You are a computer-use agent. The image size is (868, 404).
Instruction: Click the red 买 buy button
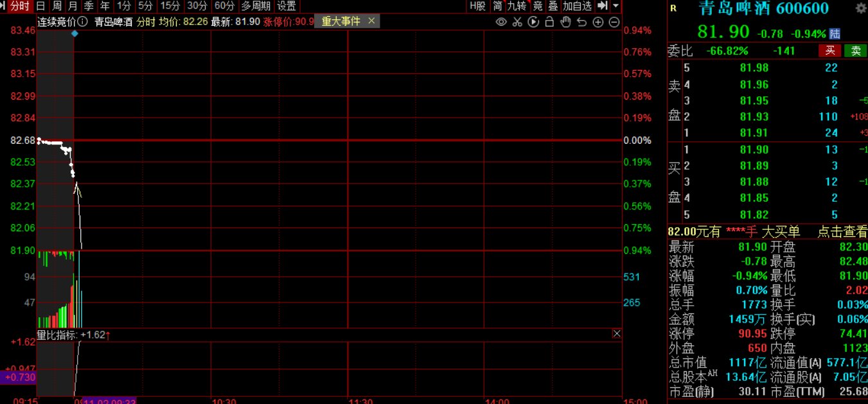[829, 51]
